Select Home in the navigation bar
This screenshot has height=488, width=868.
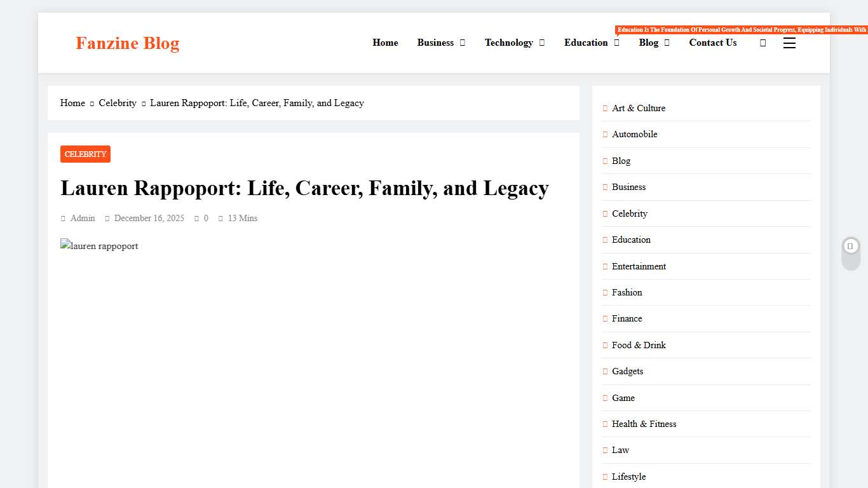click(x=385, y=43)
